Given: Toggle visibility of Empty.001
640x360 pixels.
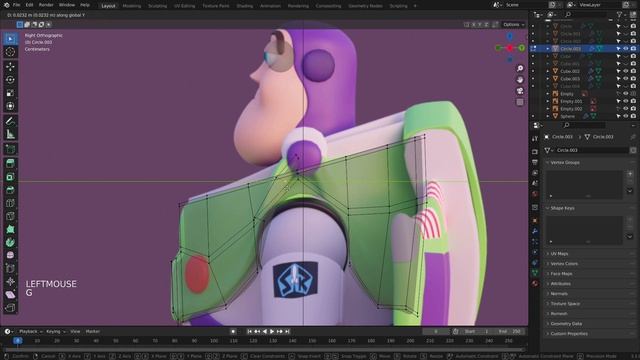Looking at the screenshot, I should click(x=626, y=101).
